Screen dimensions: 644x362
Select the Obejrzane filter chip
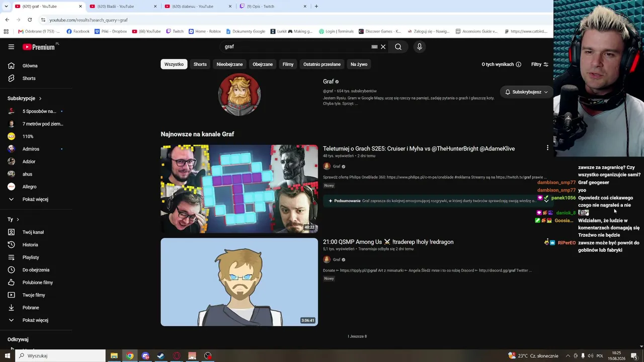[263, 64]
